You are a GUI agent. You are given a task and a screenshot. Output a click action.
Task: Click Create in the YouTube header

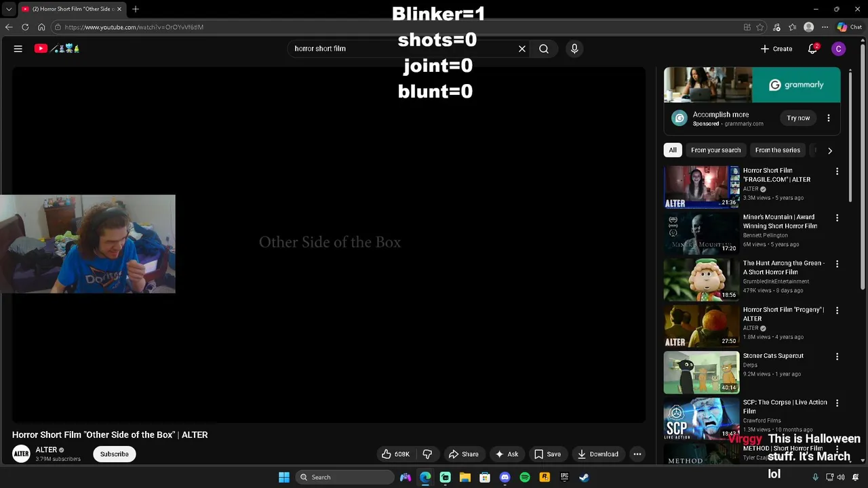coord(776,49)
